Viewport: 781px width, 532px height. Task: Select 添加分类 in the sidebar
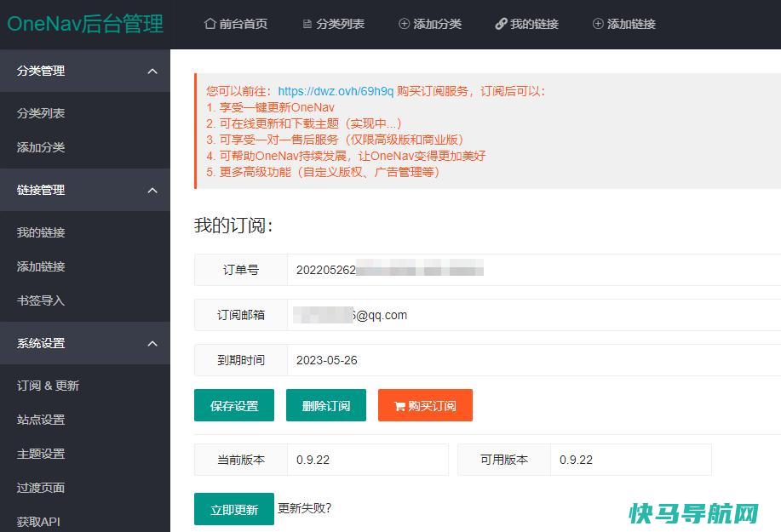point(41,147)
